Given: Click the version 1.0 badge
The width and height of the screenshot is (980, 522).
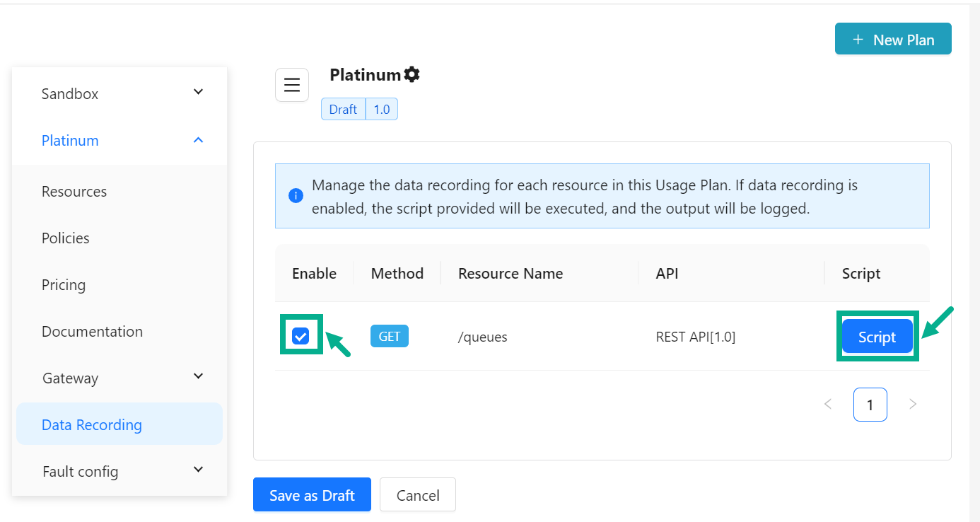Looking at the screenshot, I should click(x=382, y=109).
